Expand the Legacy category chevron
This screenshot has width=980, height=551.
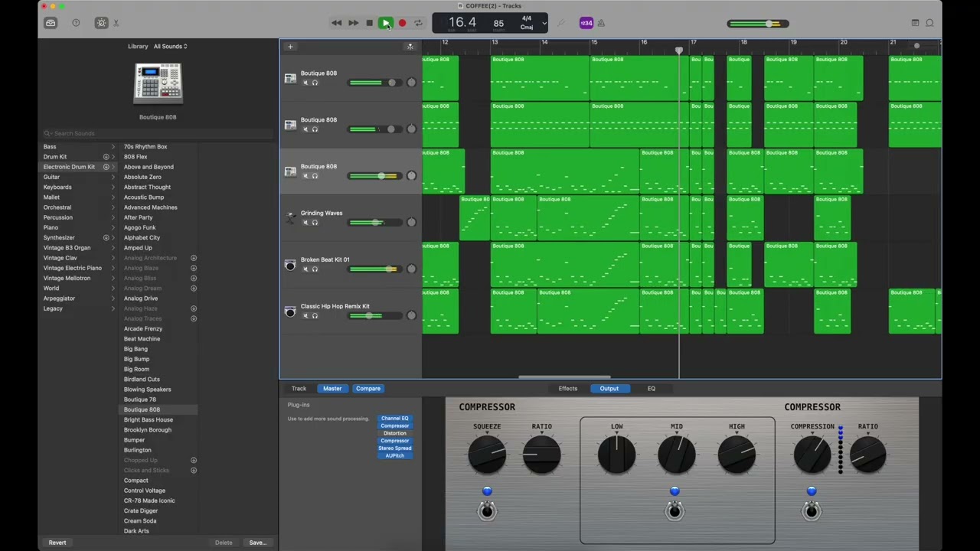[113, 308]
